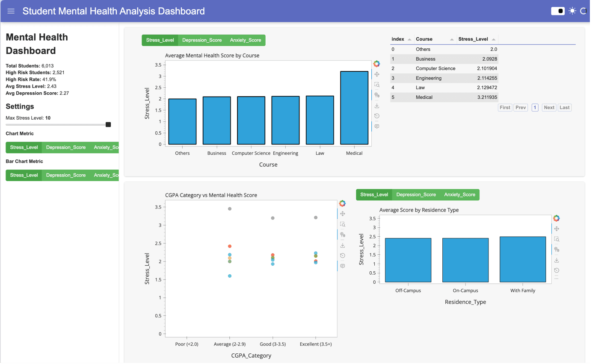Viewport: 592px width, 364px height.
Task: Reset the CGPA scatter plot view
Action: [344, 256]
